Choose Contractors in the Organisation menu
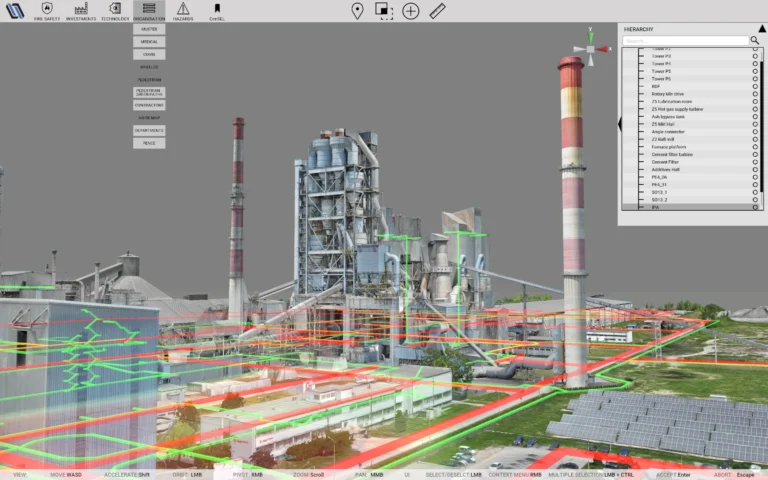768x480 pixels. (x=149, y=105)
